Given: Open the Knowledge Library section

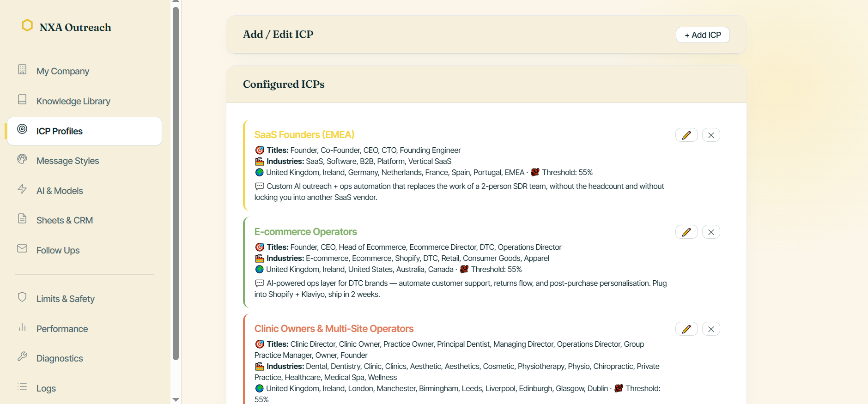Looking at the screenshot, I should tap(85, 101).
